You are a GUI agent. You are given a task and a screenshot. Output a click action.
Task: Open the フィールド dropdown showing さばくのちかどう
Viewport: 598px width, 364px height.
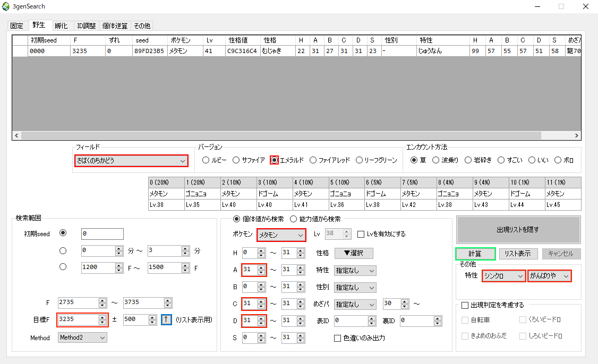pyautogui.click(x=131, y=160)
